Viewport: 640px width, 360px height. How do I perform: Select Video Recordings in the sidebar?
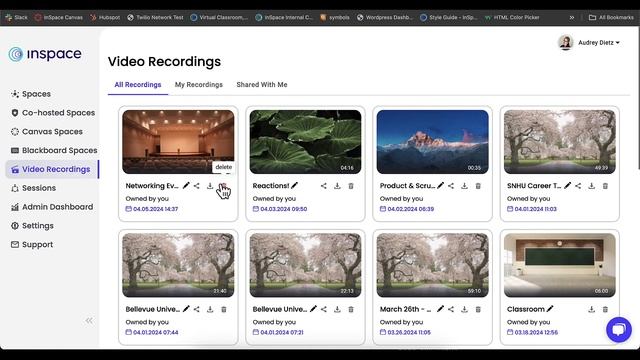[x=52, y=169]
